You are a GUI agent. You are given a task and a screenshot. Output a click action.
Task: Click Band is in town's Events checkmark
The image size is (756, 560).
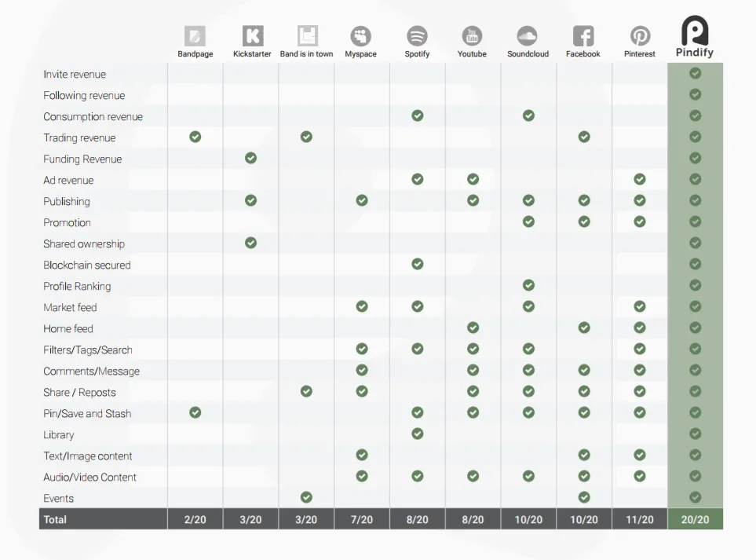[x=306, y=497]
